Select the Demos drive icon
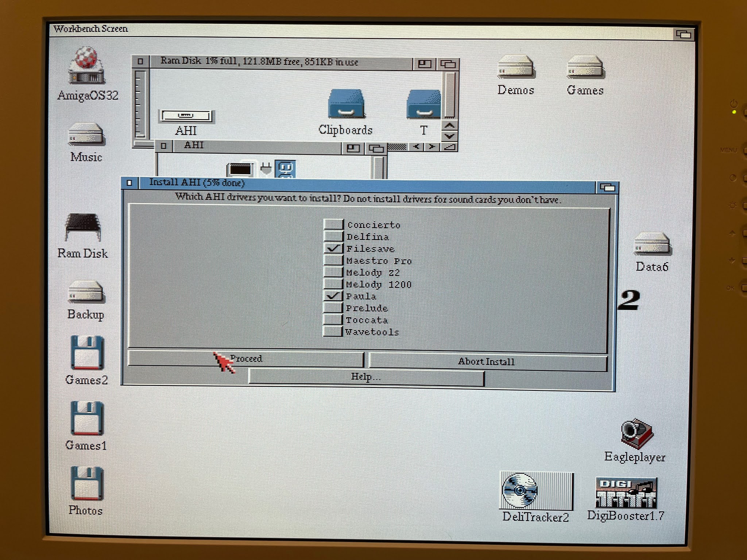 click(x=516, y=67)
